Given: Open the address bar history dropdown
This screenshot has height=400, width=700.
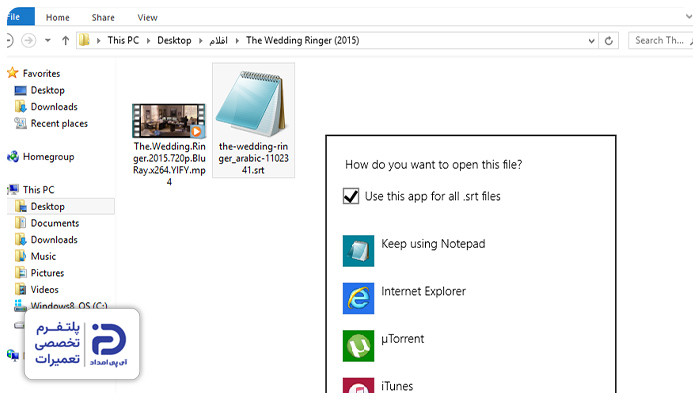Looking at the screenshot, I should 592,41.
